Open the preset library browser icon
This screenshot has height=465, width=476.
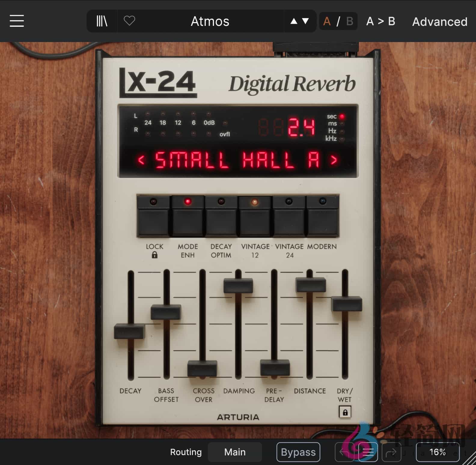click(x=102, y=21)
